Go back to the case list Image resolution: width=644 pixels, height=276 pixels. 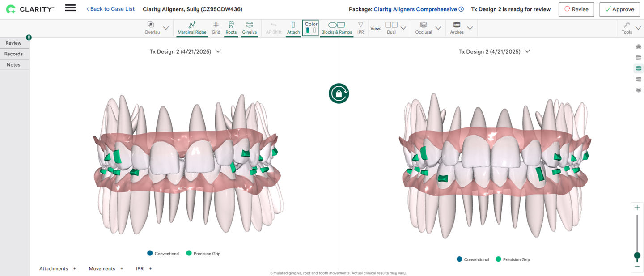coord(110,9)
